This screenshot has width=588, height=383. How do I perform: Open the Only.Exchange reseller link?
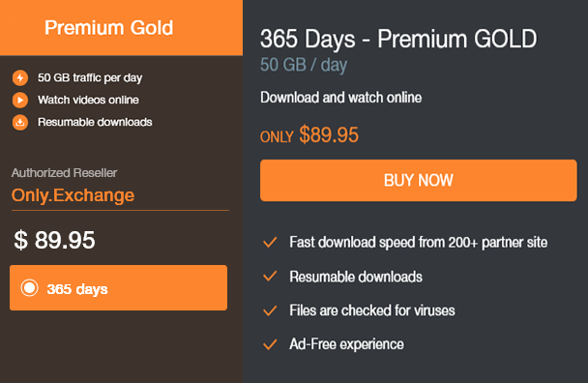pos(73,195)
